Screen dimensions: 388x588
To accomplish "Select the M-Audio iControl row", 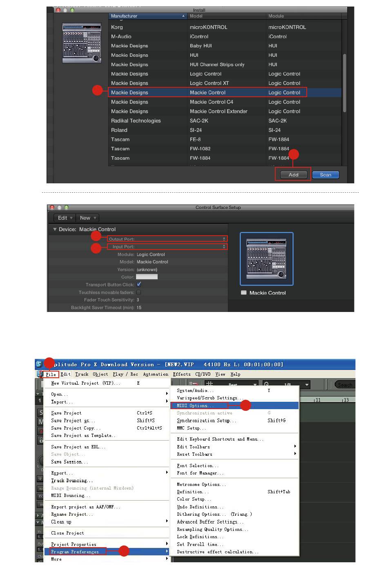I will 225,36.
